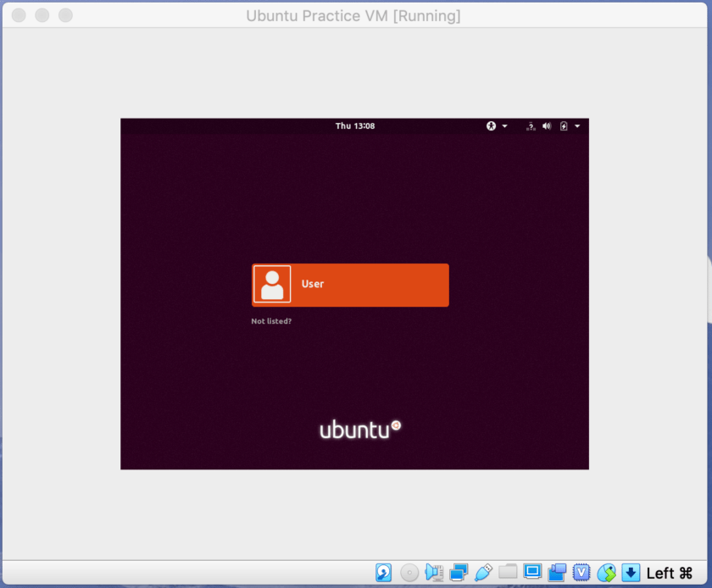The width and height of the screenshot is (712, 588).
Task: Click the Left ⌘ host key label
Action: click(670, 573)
